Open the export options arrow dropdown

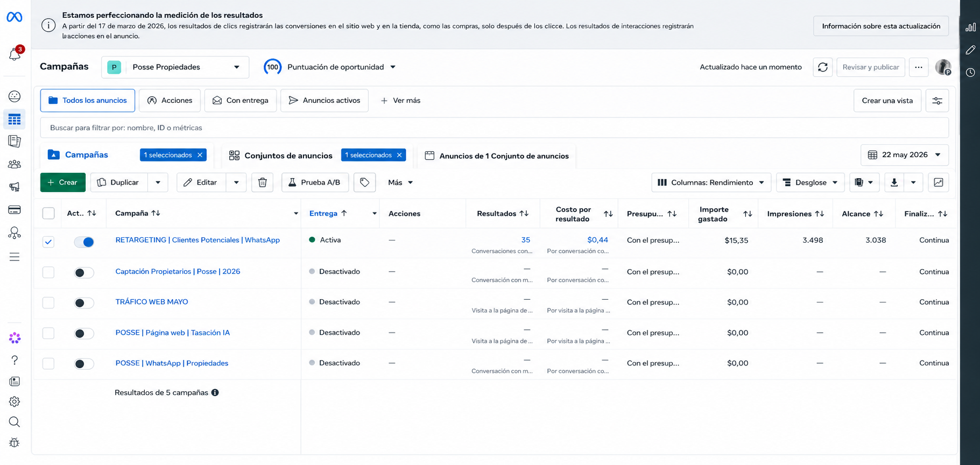click(x=913, y=182)
